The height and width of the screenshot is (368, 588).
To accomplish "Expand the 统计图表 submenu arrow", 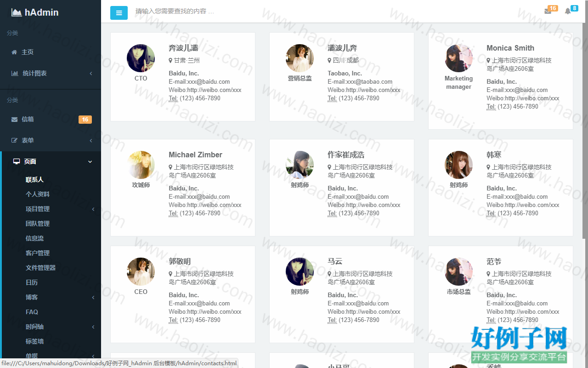I will point(91,74).
